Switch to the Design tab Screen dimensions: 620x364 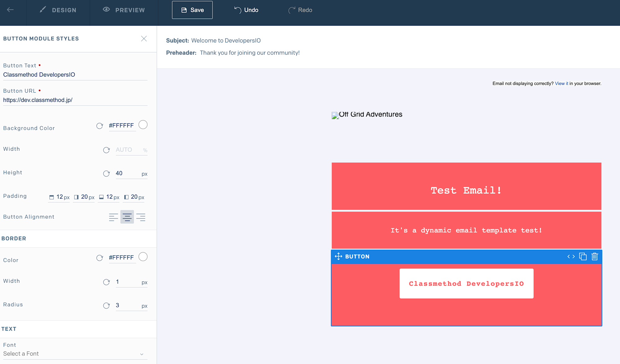click(58, 10)
